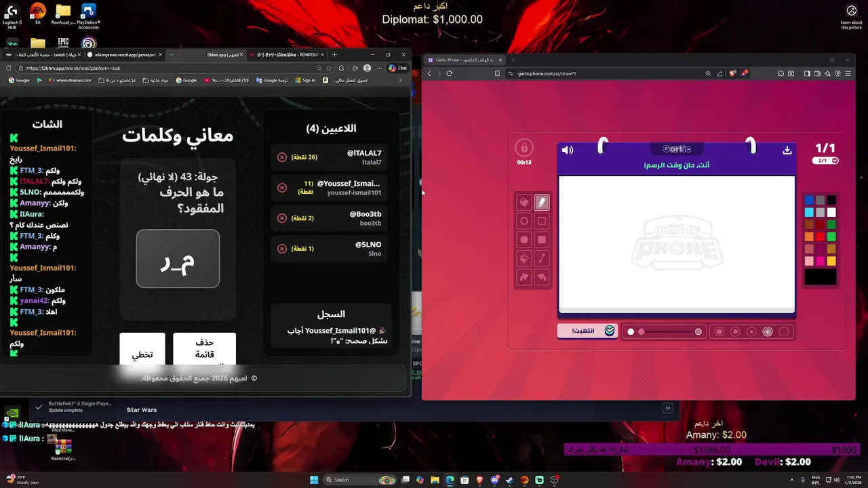The width and height of the screenshot is (868, 488).
Task: Remove player @5LNO with the X icon
Action: pyautogui.click(x=282, y=249)
